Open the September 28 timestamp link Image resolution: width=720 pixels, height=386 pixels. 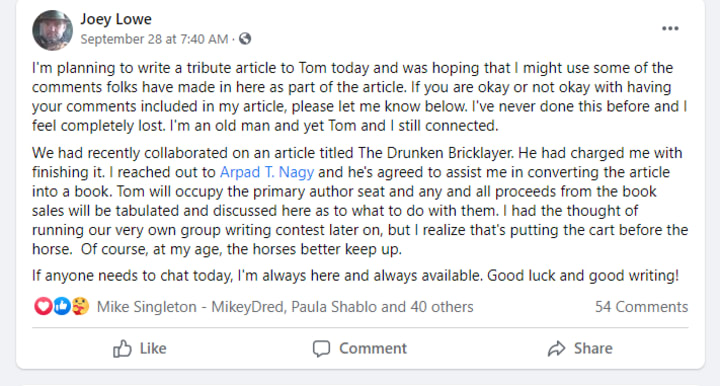tap(154, 39)
